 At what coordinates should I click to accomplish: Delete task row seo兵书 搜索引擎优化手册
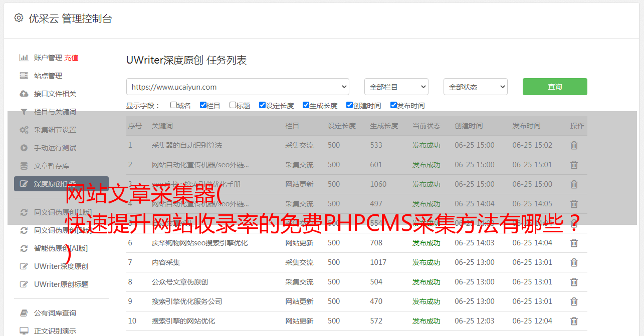574,184
